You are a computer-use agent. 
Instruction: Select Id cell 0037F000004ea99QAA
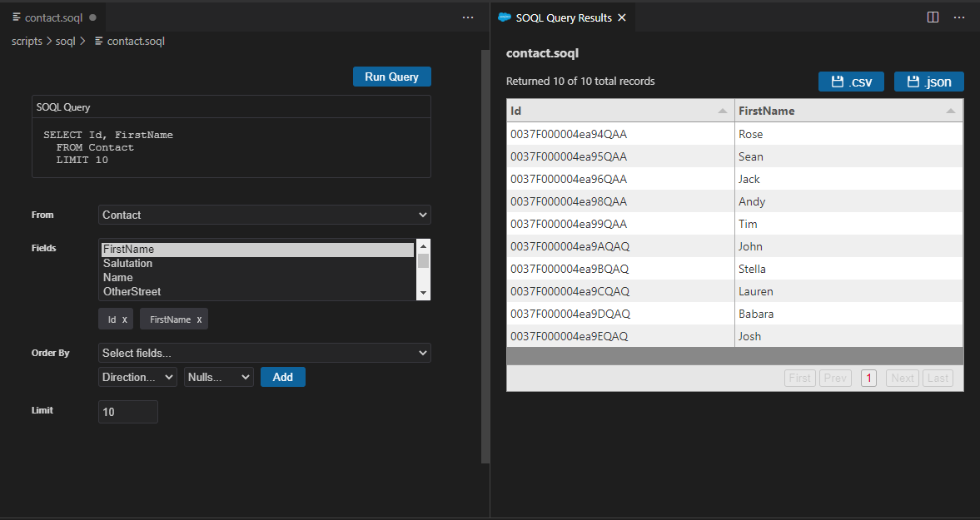pos(620,224)
